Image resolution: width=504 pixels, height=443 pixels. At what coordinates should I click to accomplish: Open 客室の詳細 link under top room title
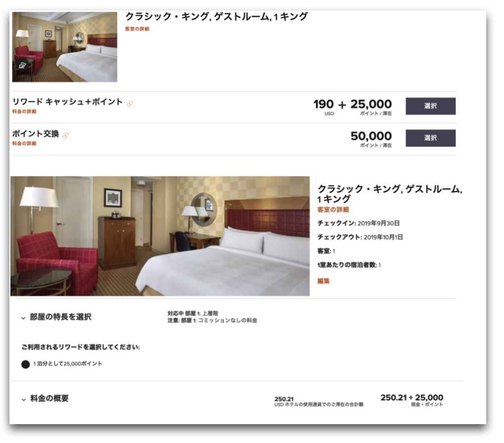(x=137, y=29)
